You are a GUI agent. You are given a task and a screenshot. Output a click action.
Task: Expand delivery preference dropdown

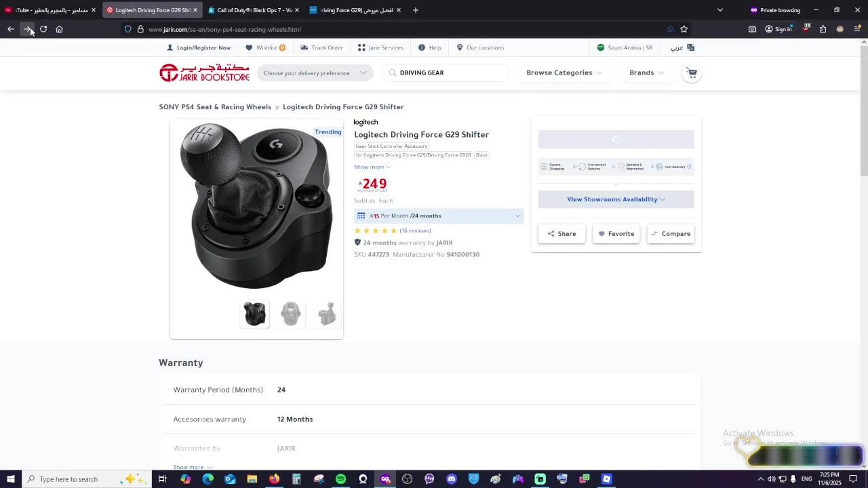(315, 73)
